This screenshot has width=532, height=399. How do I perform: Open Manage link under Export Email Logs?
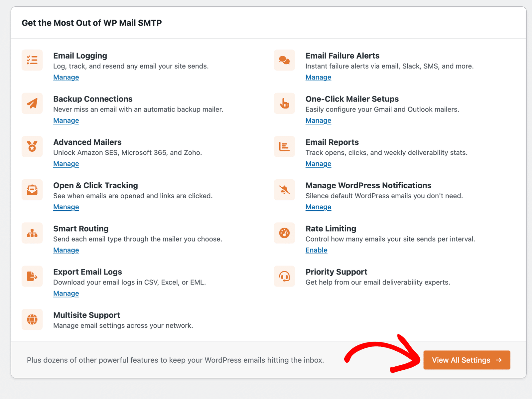click(x=66, y=294)
